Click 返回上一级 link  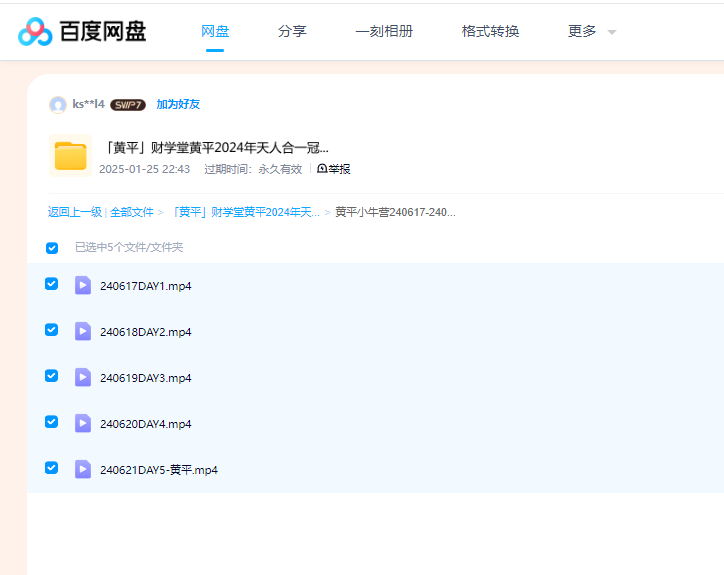coord(75,212)
